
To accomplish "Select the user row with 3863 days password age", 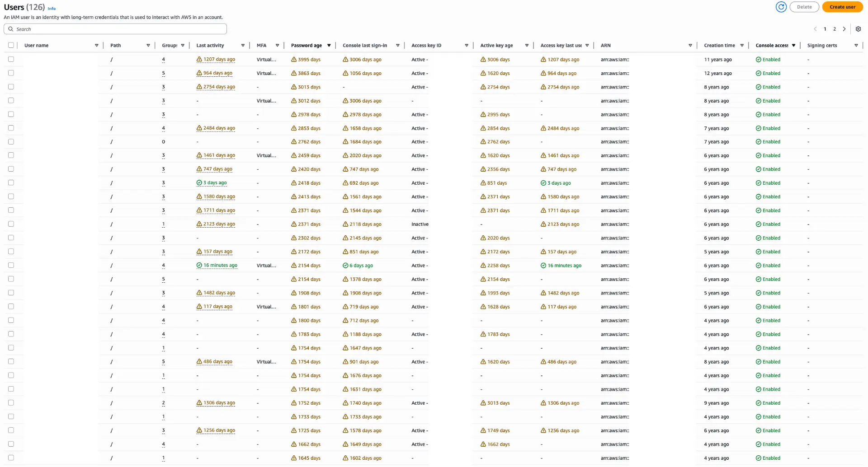I will tap(11, 73).
